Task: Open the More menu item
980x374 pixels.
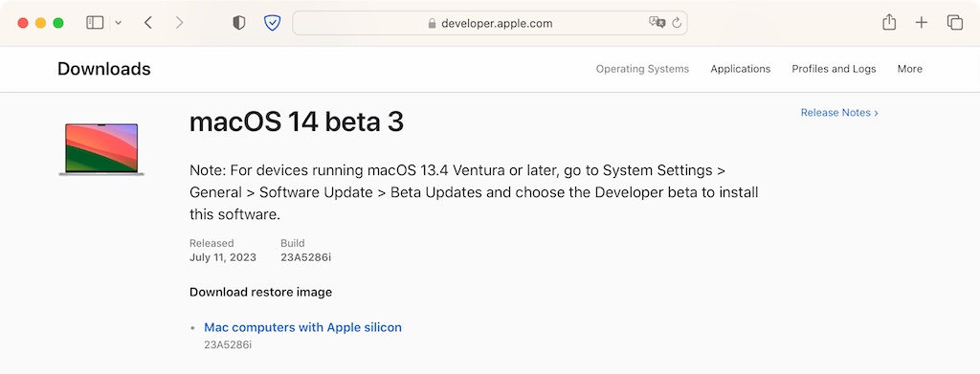Action: 910,69
